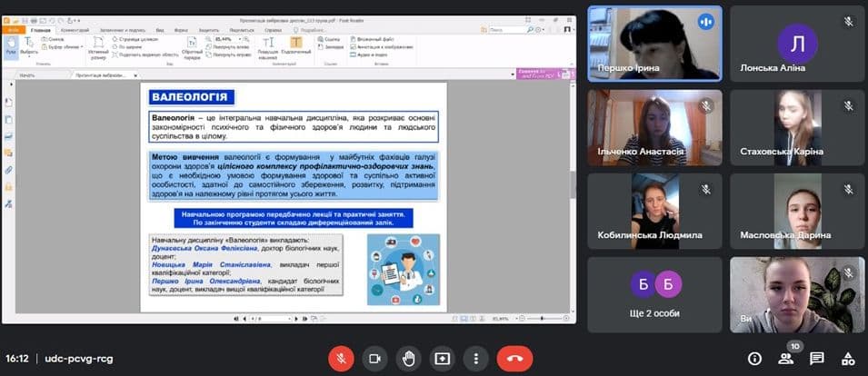
Task: Open Pages thumbnails panel in Foxit sidebar
Action: pos(8,120)
